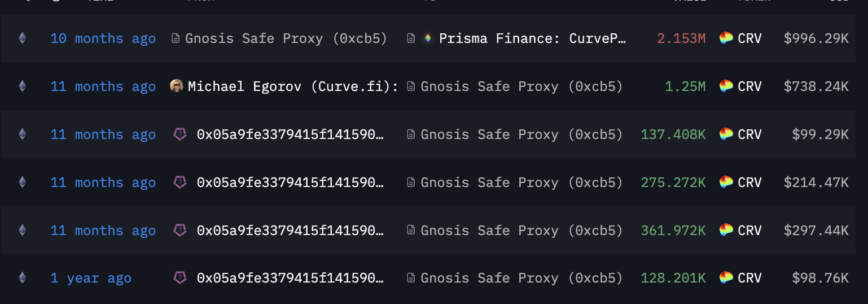
Task: Open Michael Egorov (Curve.fi) sender profile
Action: click(x=293, y=86)
